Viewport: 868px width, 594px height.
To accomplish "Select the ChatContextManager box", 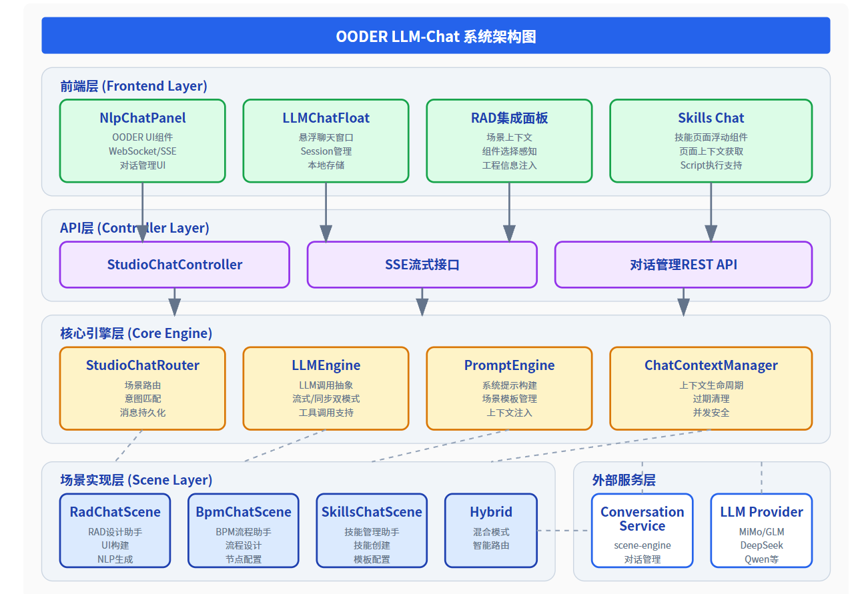I will [711, 388].
